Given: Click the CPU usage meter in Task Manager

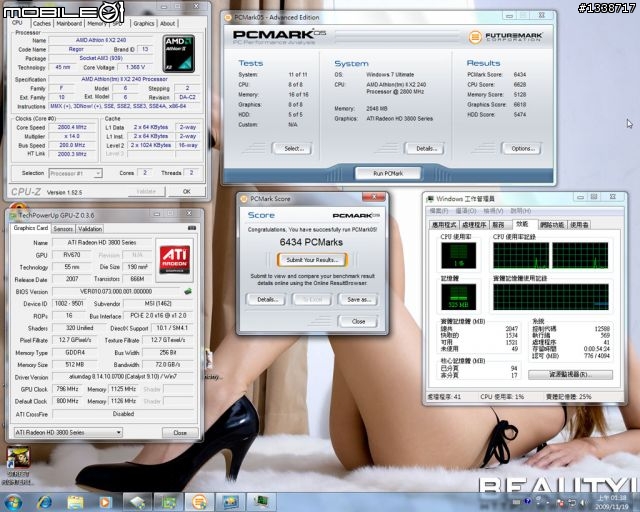Looking at the screenshot, I should (458, 255).
